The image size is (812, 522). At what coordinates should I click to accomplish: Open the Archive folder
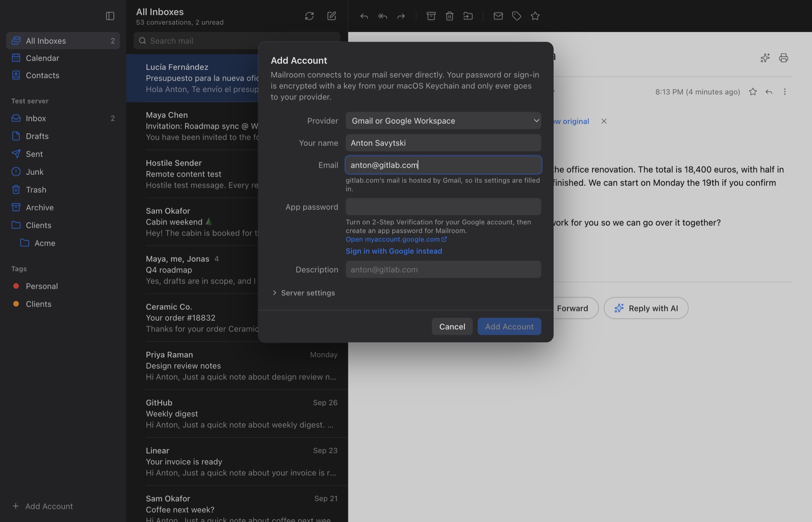tap(63, 207)
